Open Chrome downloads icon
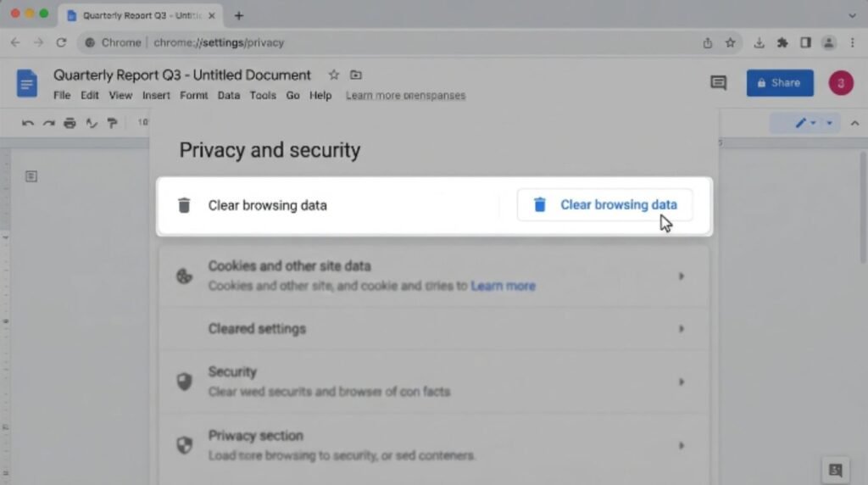The width and height of the screenshot is (868, 485). (759, 42)
